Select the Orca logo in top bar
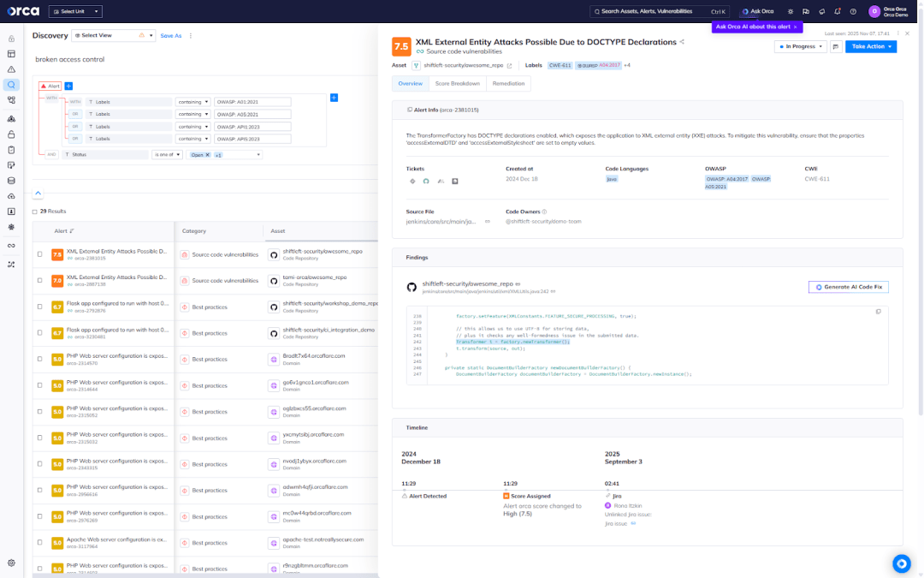The image size is (924, 578). click(21, 11)
